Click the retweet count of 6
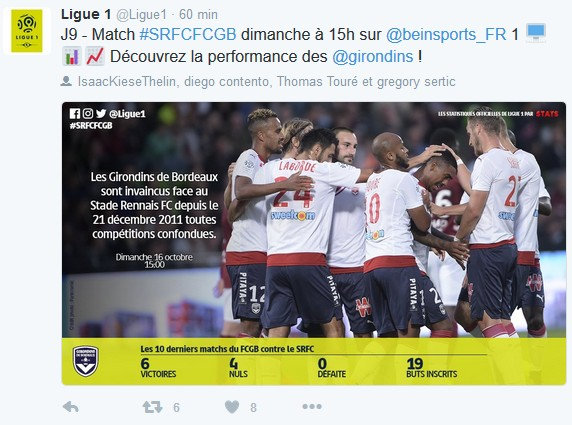The height and width of the screenshot is (425, 572). click(176, 407)
